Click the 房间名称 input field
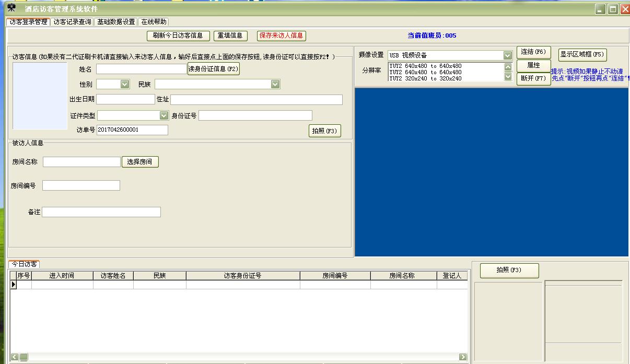 pyautogui.click(x=81, y=162)
